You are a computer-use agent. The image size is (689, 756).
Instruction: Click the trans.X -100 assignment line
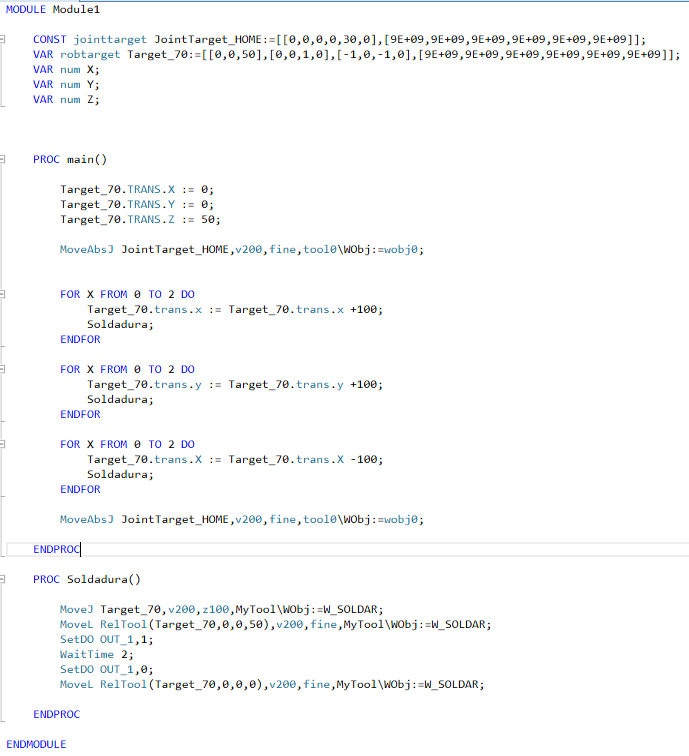(x=235, y=459)
